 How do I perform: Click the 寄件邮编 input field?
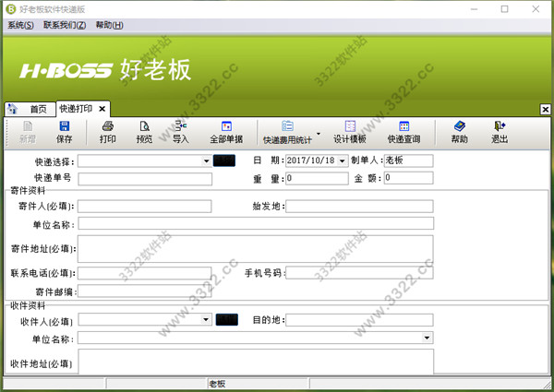click(145, 291)
